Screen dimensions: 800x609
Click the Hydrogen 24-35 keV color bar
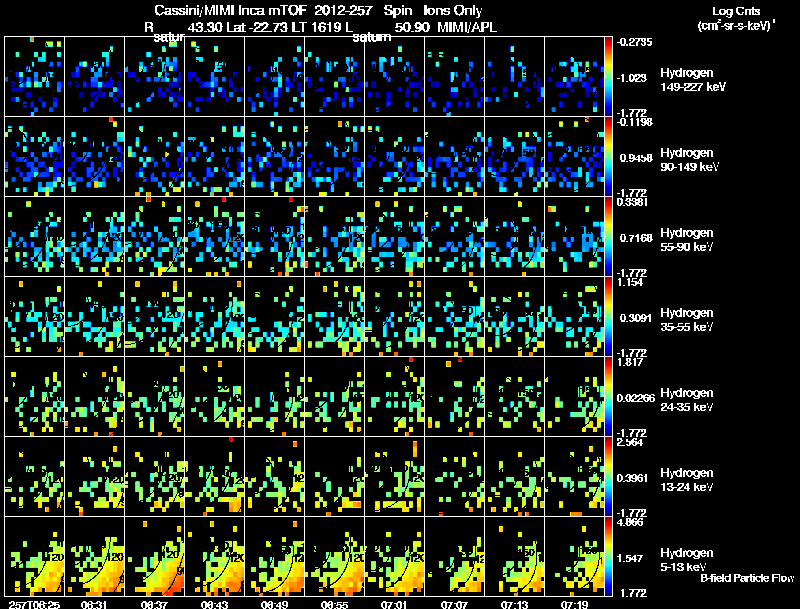point(608,396)
